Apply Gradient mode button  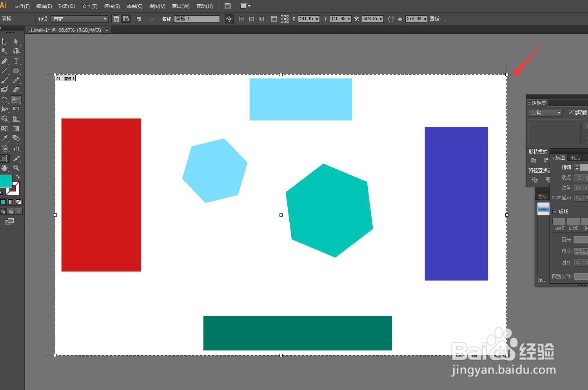click(11, 202)
